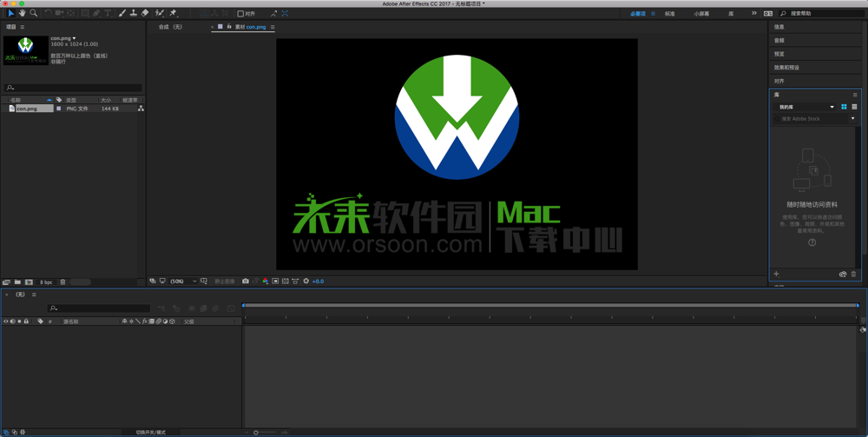Click the video eye column header in timeline
The width and height of the screenshot is (868, 437).
[6, 321]
